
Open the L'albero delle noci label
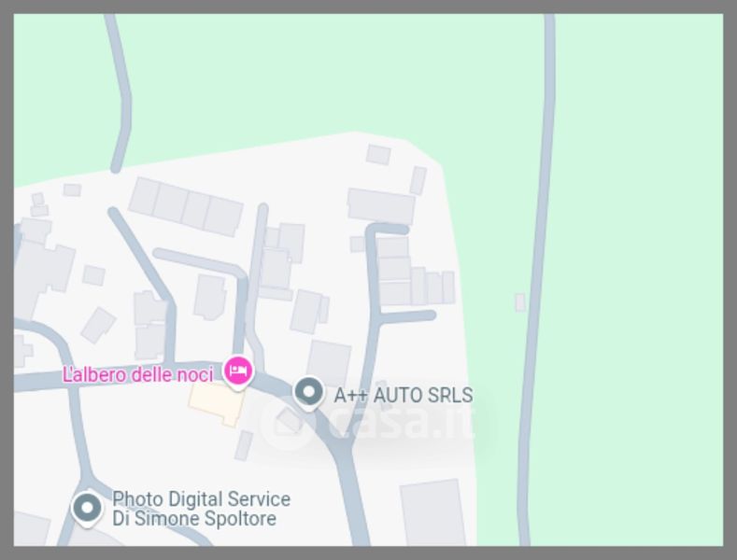click(137, 375)
